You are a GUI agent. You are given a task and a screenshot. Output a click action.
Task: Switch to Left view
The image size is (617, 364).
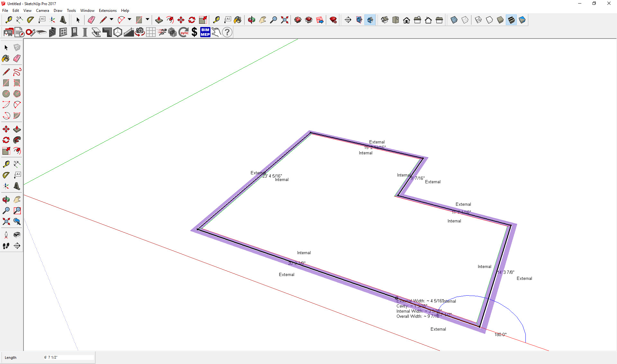439,20
